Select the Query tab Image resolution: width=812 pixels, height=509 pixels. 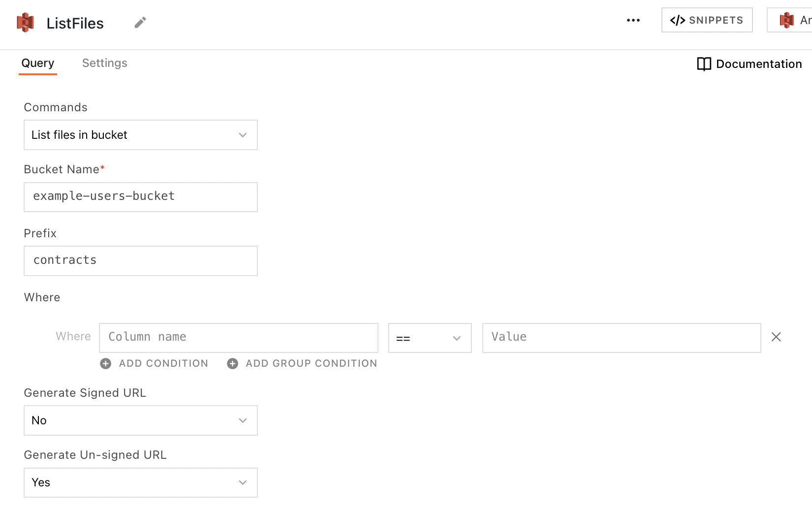pyautogui.click(x=37, y=63)
